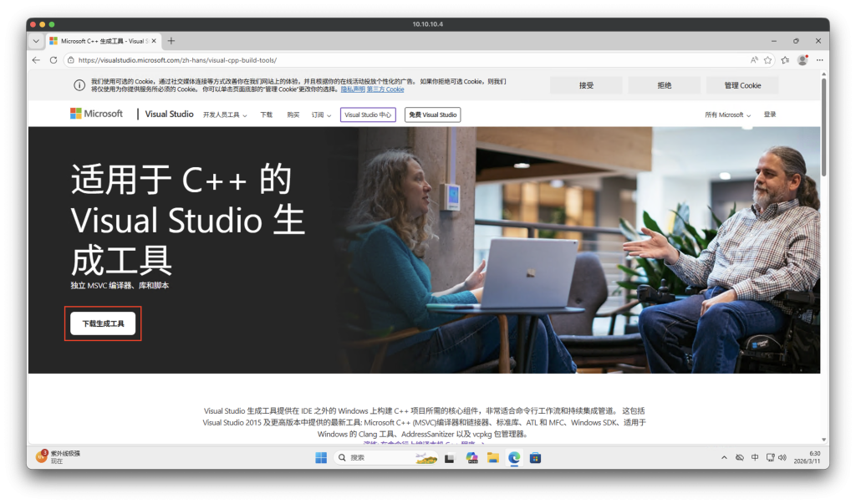Select the Edge icon on the taskbar
Screen dimensions: 856x504
(x=513, y=457)
